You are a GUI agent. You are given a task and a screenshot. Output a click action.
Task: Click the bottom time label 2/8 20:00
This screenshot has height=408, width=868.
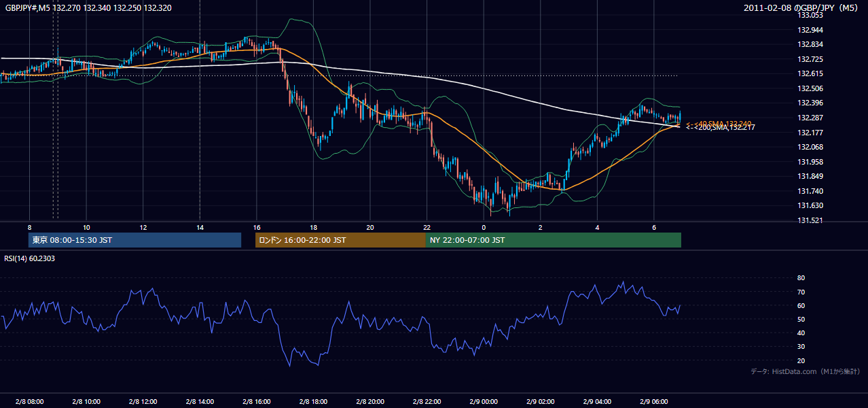point(369,401)
